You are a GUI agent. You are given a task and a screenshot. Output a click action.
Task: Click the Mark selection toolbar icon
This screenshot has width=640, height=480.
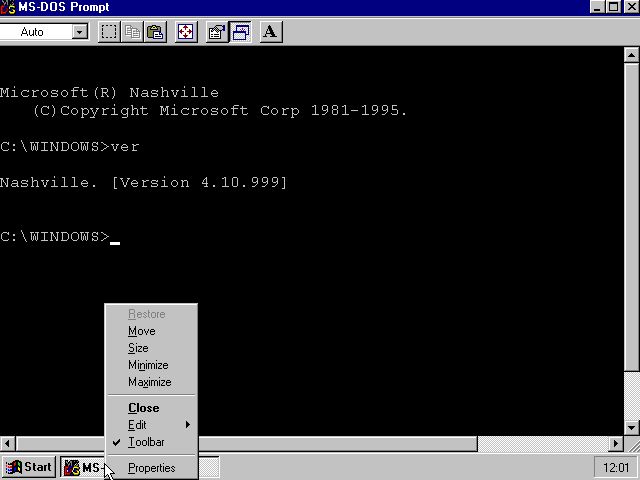point(109,32)
